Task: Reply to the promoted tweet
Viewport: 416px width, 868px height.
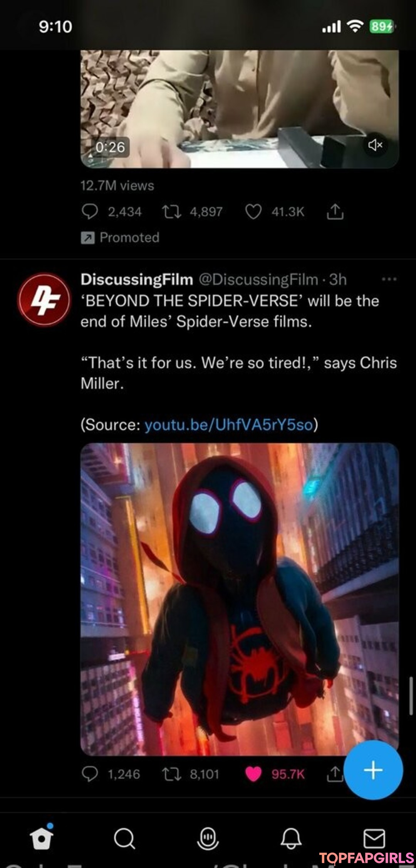Action: [90, 212]
